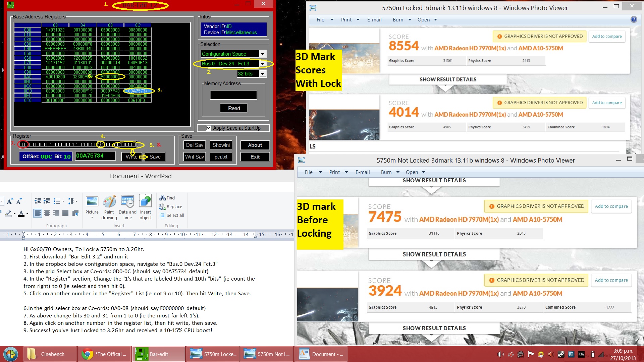Click the Memory Address input field
The image size is (644, 362).
tap(233, 95)
